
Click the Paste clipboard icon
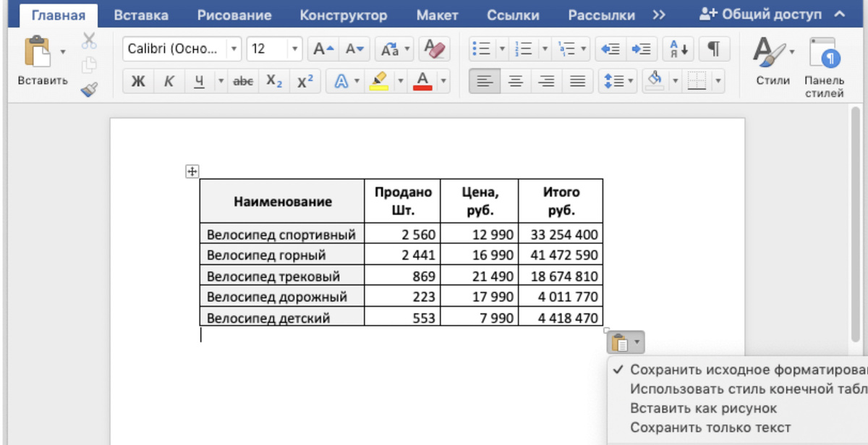(x=38, y=52)
